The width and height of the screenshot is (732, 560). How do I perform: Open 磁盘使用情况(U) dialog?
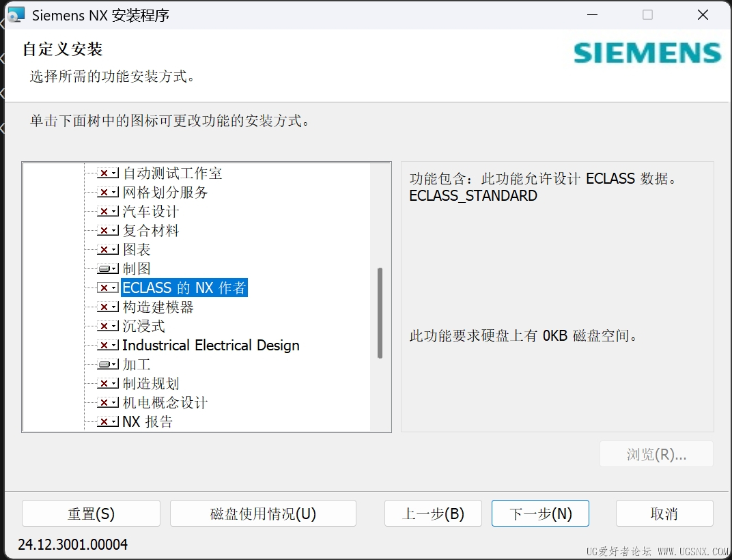click(264, 514)
